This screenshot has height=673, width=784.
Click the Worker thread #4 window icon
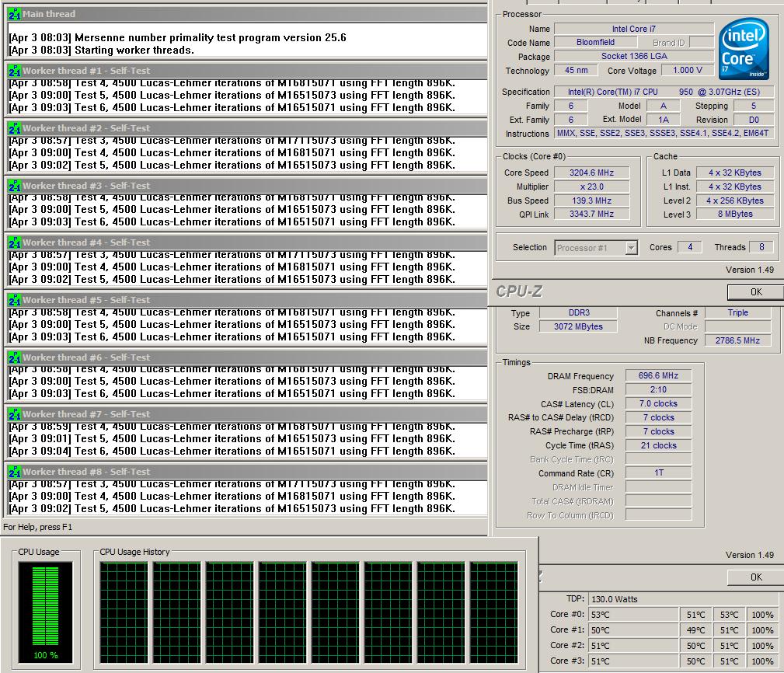15,242
